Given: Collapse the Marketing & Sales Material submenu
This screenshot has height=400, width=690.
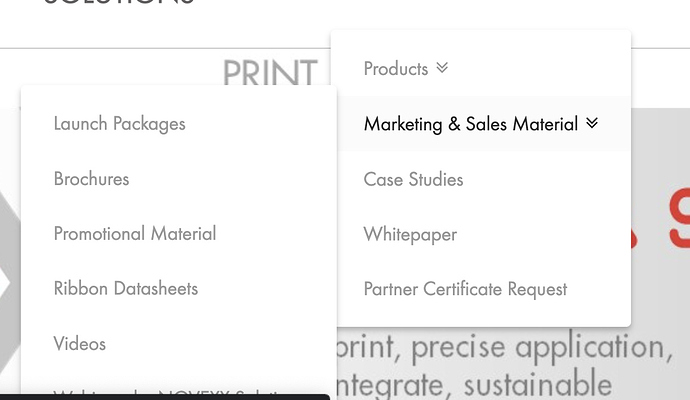Looking at the screenshot, I should pos(471,124).
